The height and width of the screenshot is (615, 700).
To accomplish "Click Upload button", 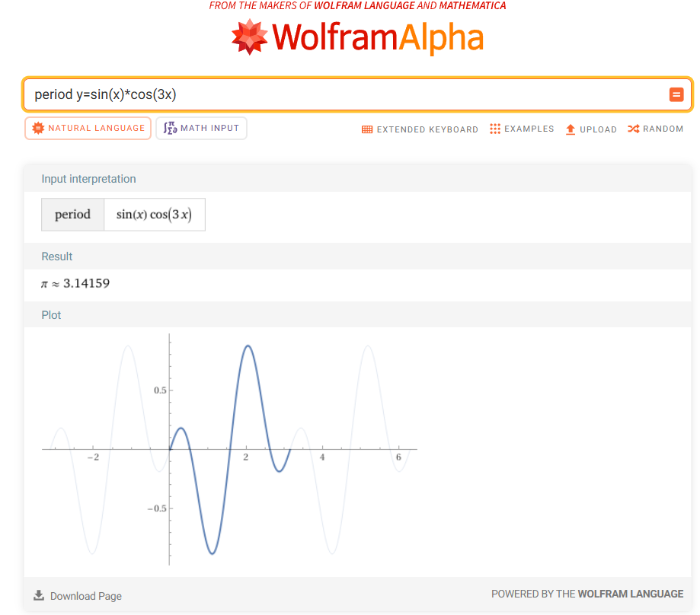I will pyautogui.click(x=591, y=129).
